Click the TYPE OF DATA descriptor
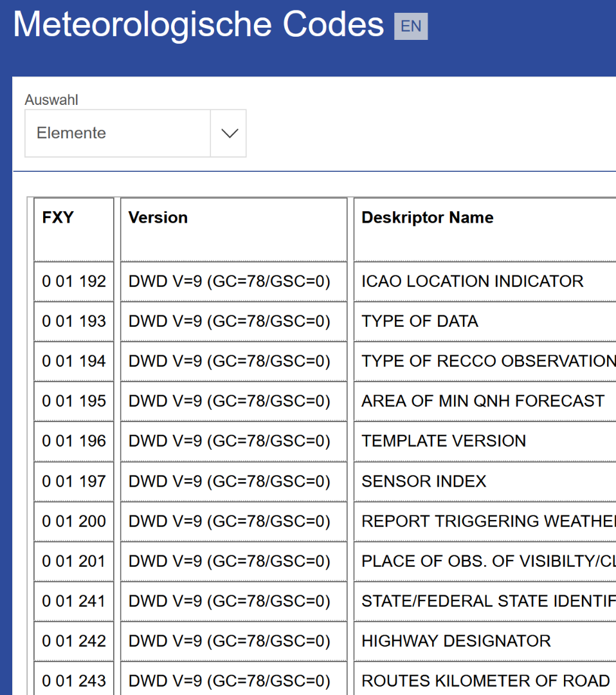Screen dimensions: 616x695 point(420,321)
